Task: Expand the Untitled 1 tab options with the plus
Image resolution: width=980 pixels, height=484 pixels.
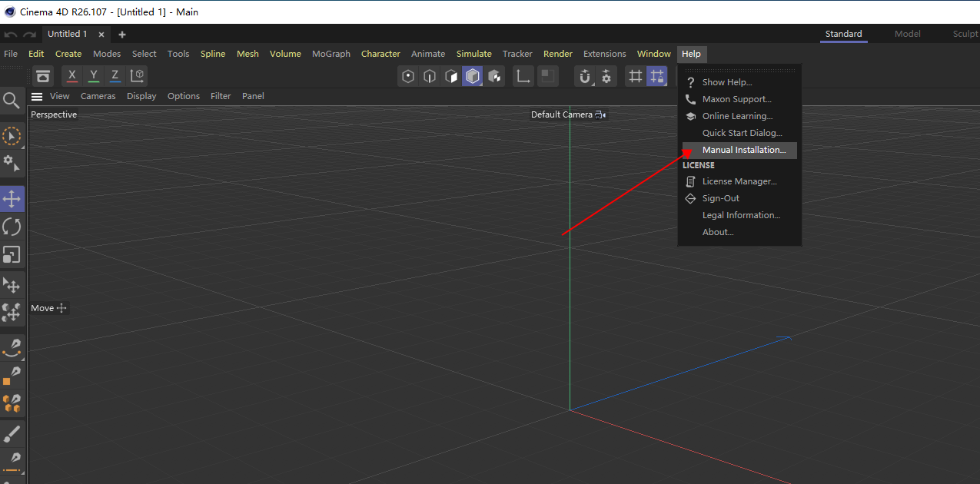Action: pos(121,34)
